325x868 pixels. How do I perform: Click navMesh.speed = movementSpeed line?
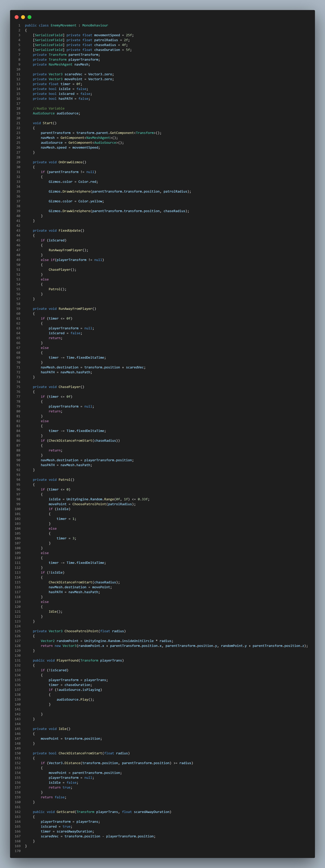click(x=71, y=148)
